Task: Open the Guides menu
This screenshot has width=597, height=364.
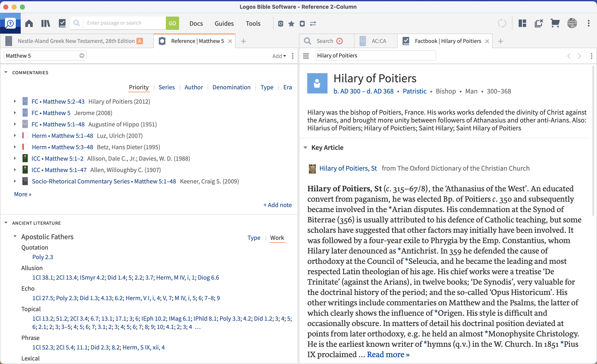Action: click(224, 23)
